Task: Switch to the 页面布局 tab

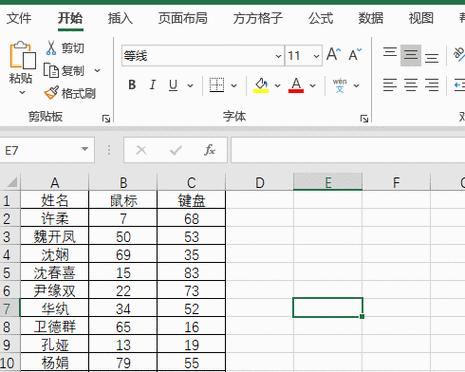Action: (x=183, y=18)
